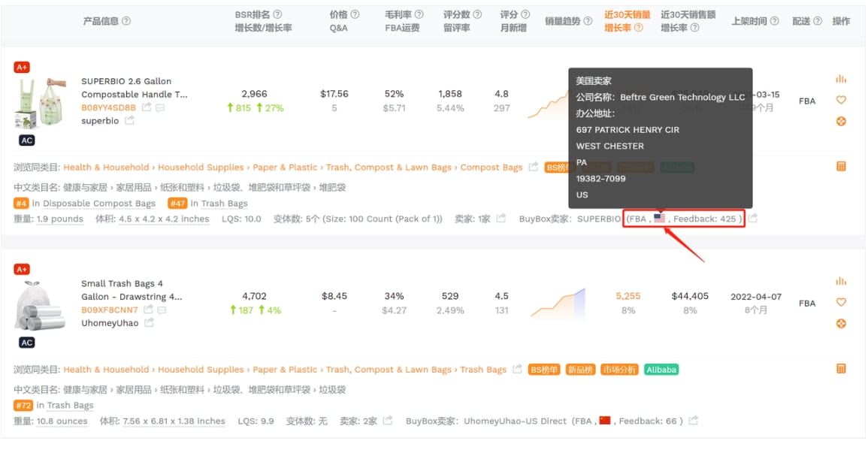Favorite Small Trash Bags with heart icon
This screenshot has height=450, width=868.
[840, 302]
